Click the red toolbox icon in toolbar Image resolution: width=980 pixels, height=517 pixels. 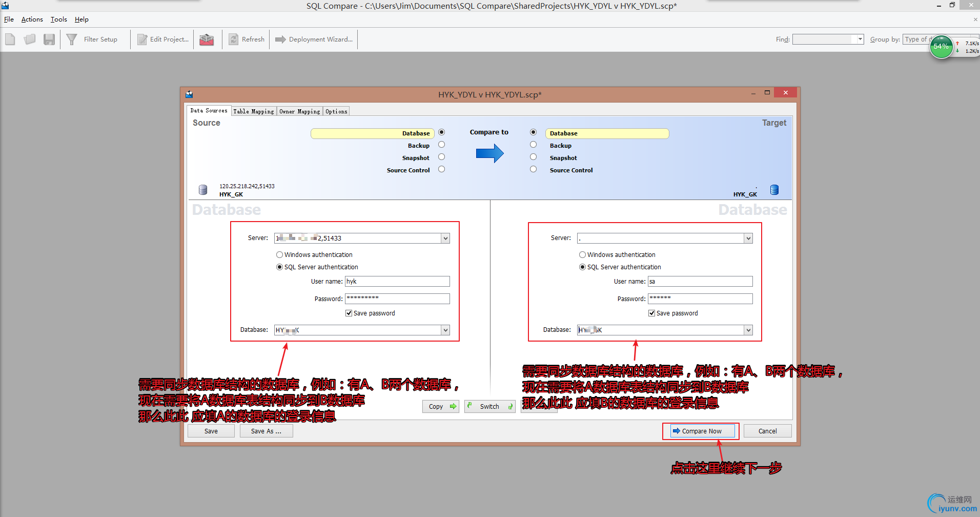(207, 39)
